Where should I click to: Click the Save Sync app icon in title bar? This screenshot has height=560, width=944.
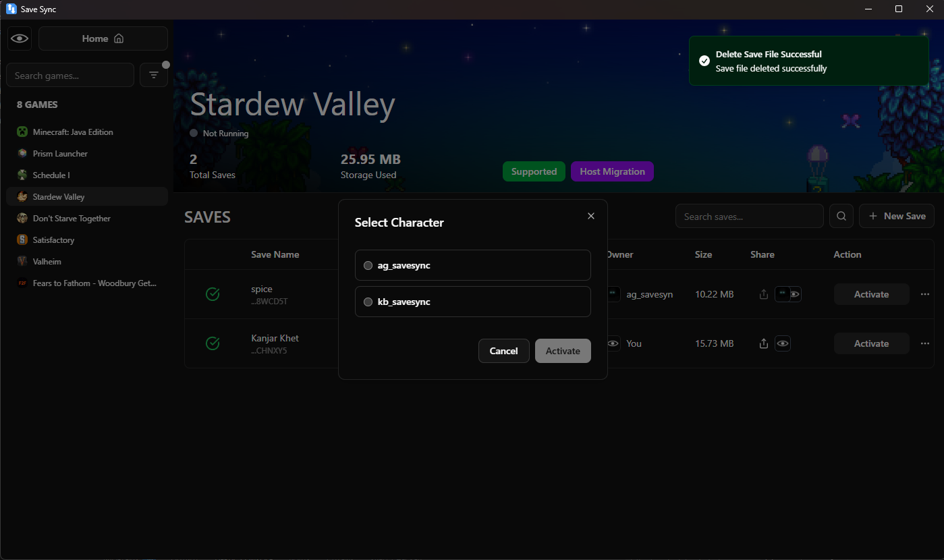point(11,9)
